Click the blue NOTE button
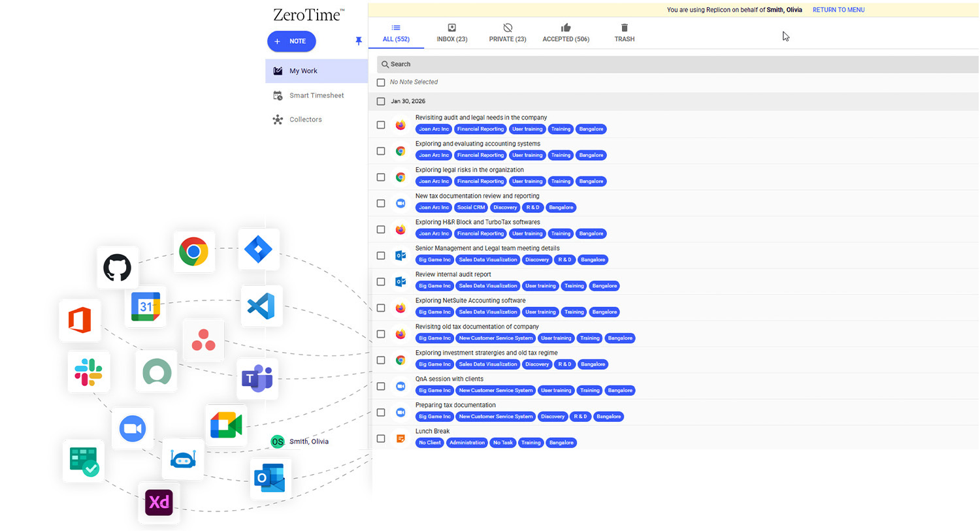980x531 pixels. click(x=291, y=41)
